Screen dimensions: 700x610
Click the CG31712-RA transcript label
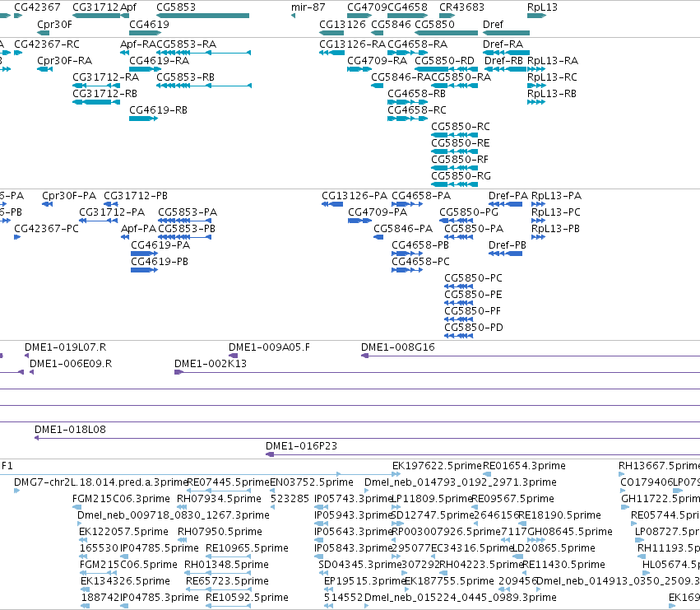[x=106, y=77]
